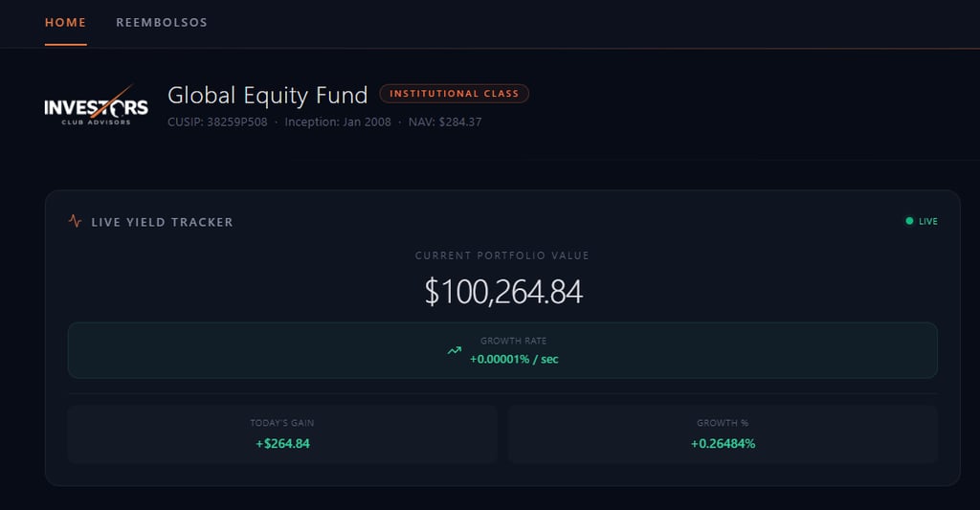This screenshot has width=980, height=510.
Task: Click the NAV $284.37 value
Action: 445,122
